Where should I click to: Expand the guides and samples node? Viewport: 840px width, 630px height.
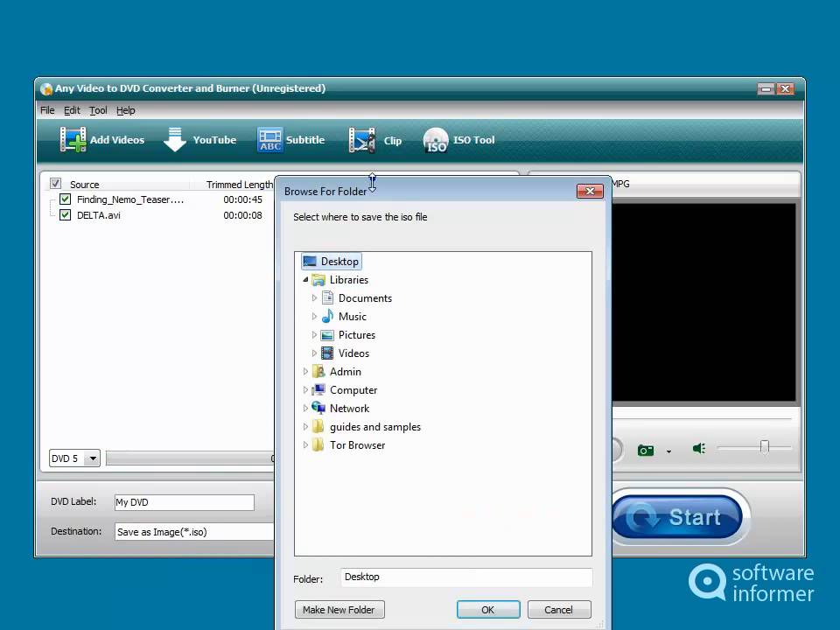pos(305,426)
